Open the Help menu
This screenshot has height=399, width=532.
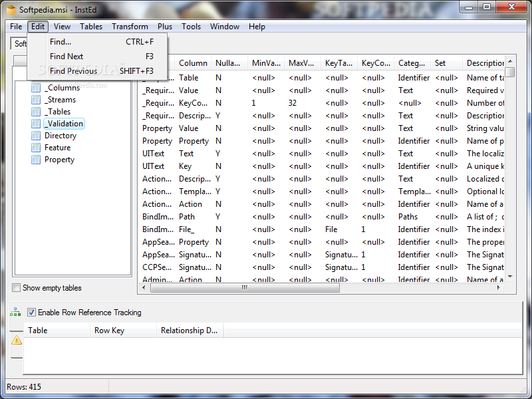(257, 27)
